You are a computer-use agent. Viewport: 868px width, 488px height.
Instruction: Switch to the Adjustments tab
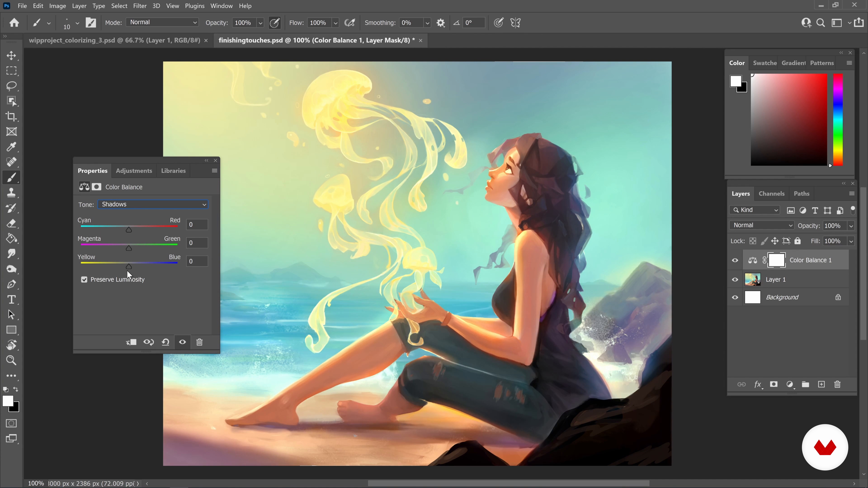click(x=134, y=171)
